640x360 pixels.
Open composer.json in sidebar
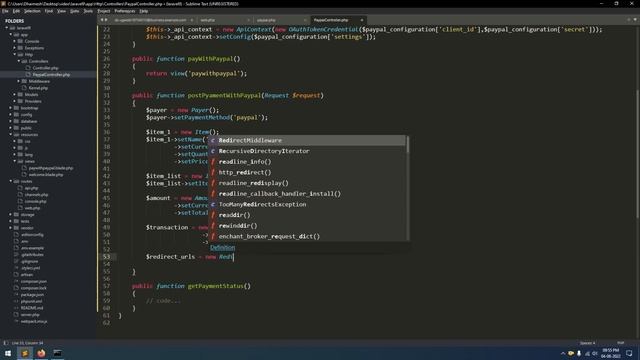click(33, 281)
